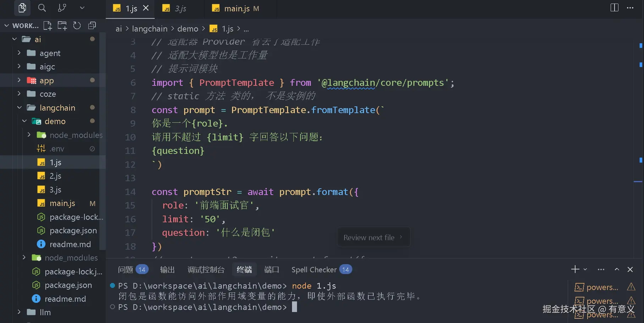Close the 1.js editor tab
The width and height of the screenshot is (644, 323).
146,8
